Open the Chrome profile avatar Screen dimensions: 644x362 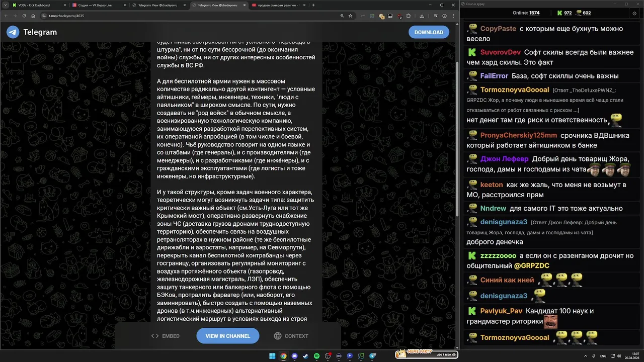pos(445,16)
